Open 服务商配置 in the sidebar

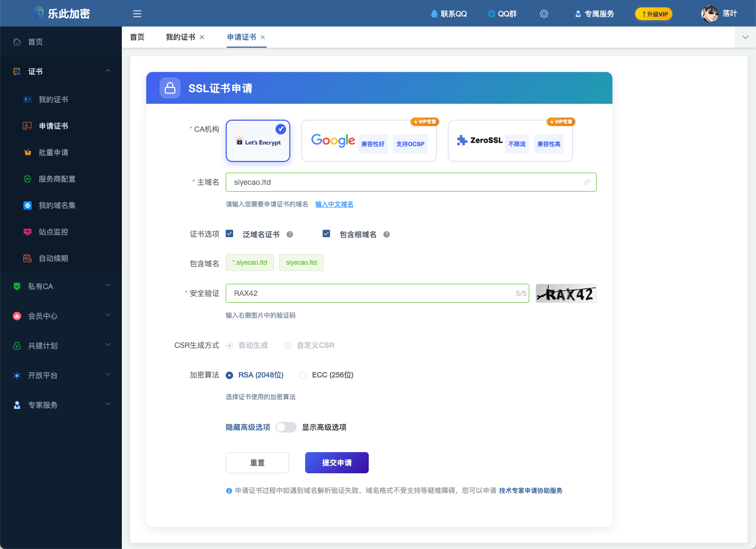click(x=61, y=179)
